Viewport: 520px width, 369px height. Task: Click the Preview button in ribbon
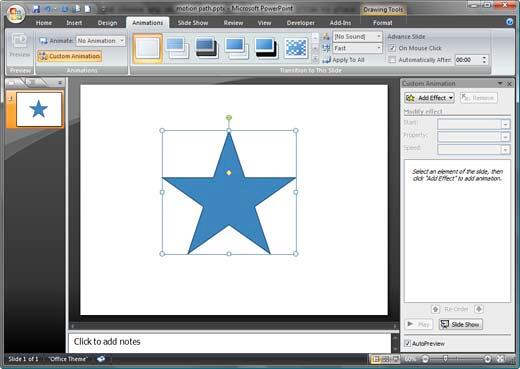click(20, 46)
